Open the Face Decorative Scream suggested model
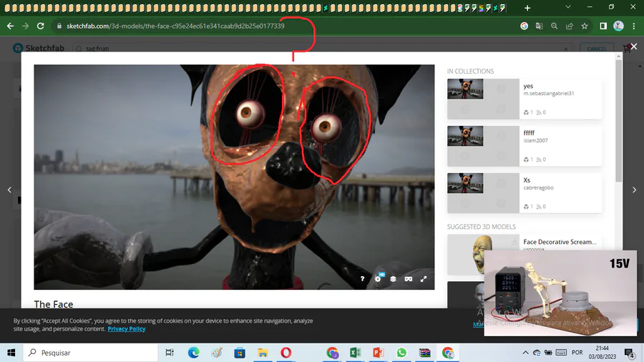 coord(560,242)
